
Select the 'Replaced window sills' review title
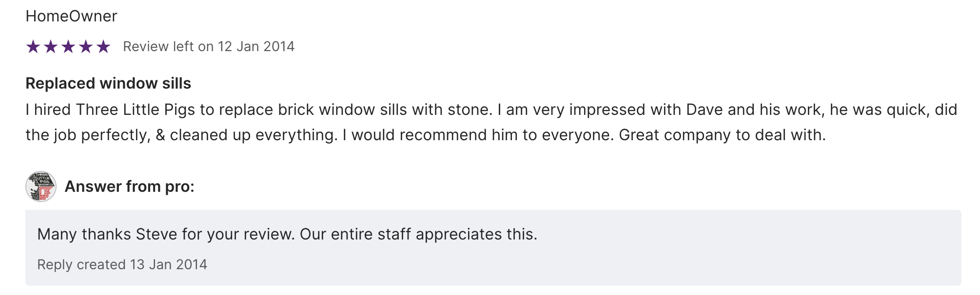click(108, 83)
